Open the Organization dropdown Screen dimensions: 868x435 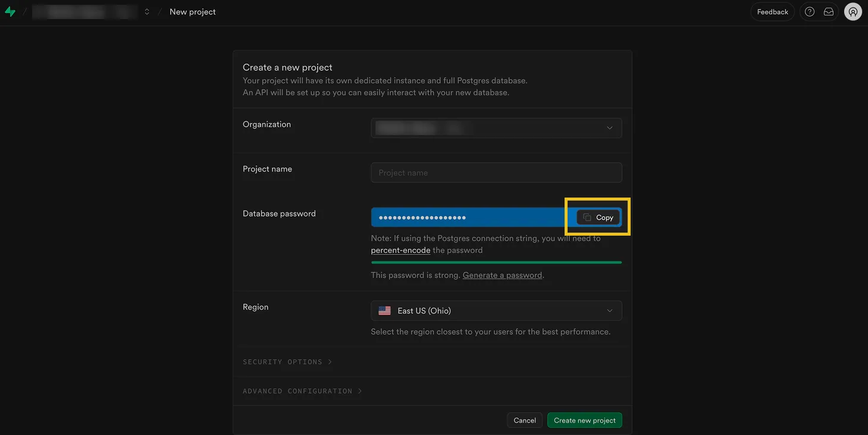[496, 128]
